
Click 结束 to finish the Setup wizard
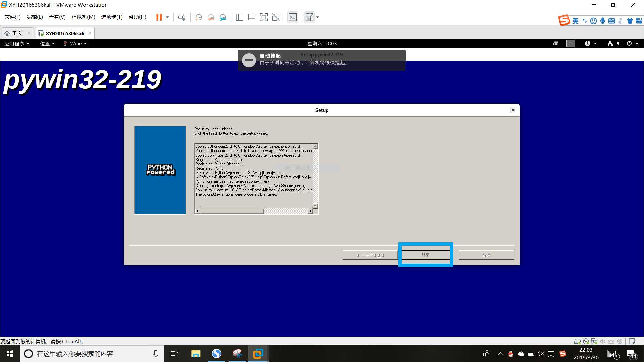tap(426, 255)
